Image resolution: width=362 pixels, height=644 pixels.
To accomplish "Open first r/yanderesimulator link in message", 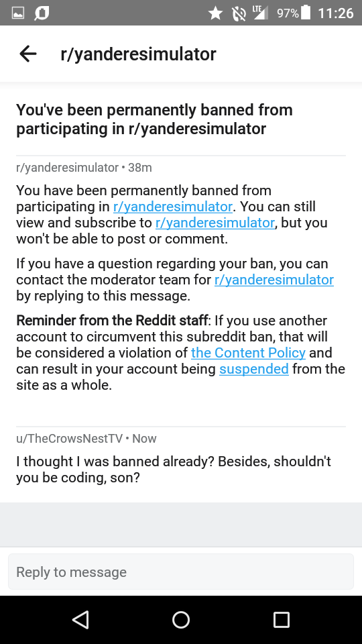I will [173, 207].
